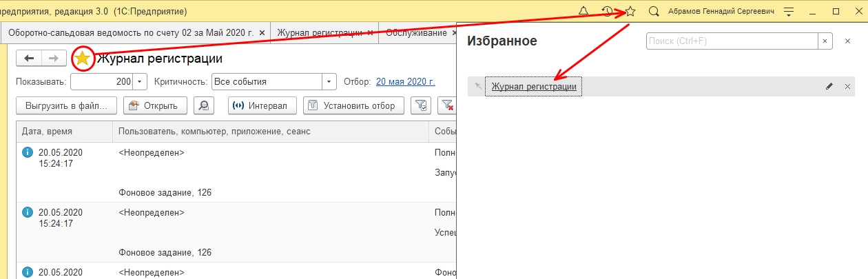Pin the Журнал регистрации favorite item
The height and width of the screenshot is (279, 868).
478,87
